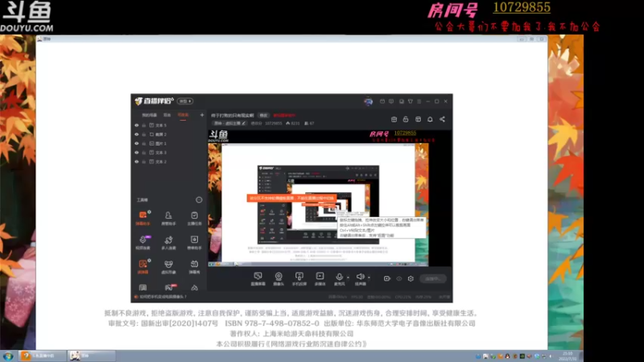Open the second taskbar window button
Viewport: 644px width, 362px height.
click(x=91, y=356)
